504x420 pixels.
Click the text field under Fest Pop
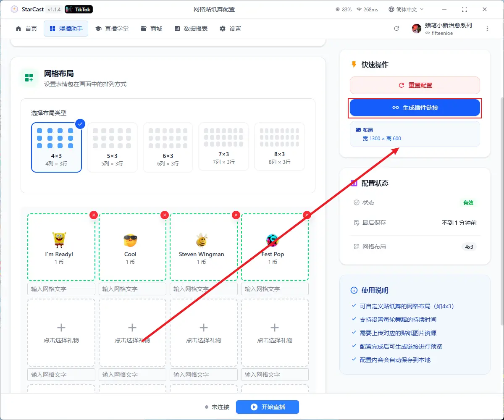(275, 289)
